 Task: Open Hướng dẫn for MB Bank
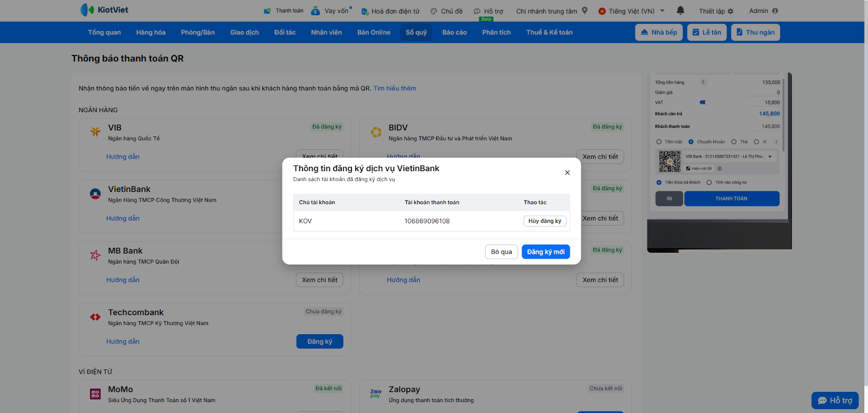123,280
